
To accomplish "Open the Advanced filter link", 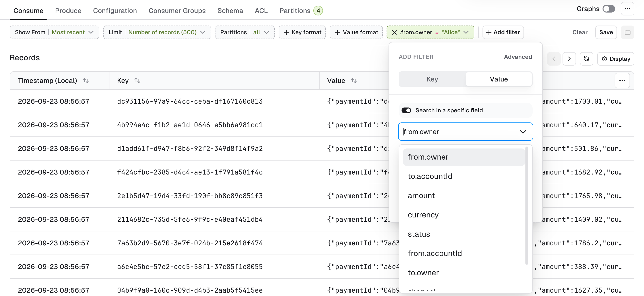I will pyautogui.click(x=518, y=57).
